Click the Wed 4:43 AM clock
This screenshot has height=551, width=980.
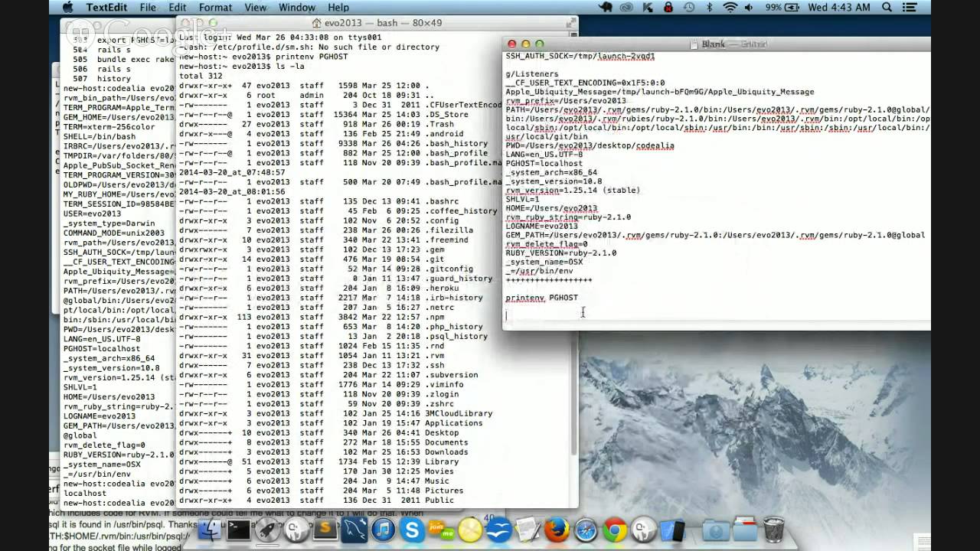(840, 7)
